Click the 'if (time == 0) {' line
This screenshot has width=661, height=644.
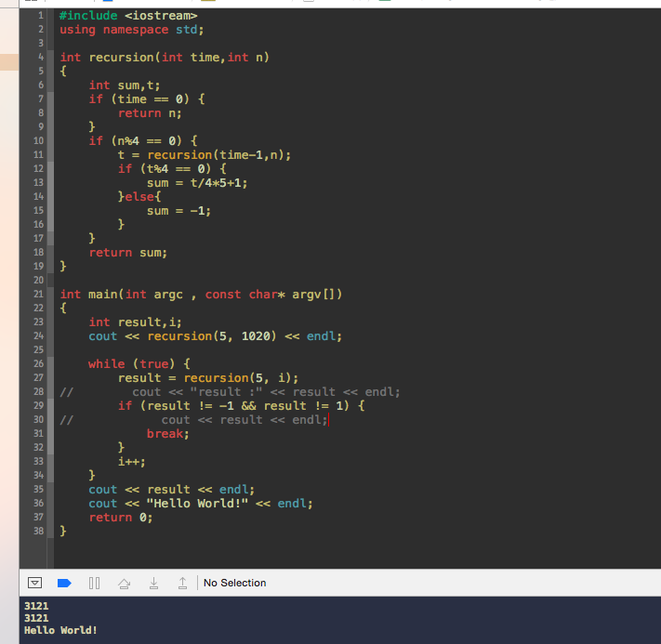point(147,99)
